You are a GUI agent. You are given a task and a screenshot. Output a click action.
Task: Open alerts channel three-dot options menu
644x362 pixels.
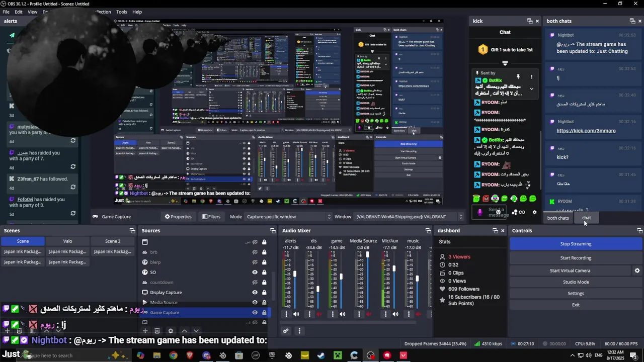pyautogui.click(x=286, y=314)
